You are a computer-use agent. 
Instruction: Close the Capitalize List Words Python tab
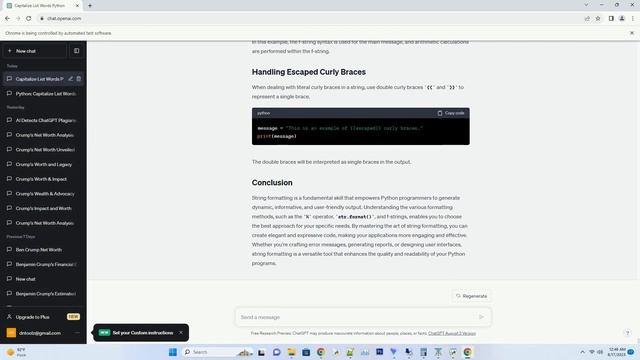tap(77, 6)
